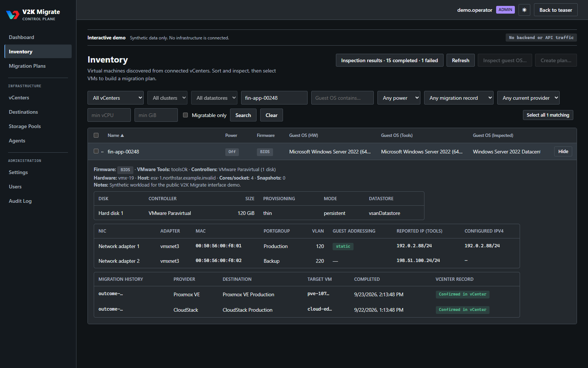Click target VM cloud-ed cell
588x368 pixels.
tap(319, 309)
